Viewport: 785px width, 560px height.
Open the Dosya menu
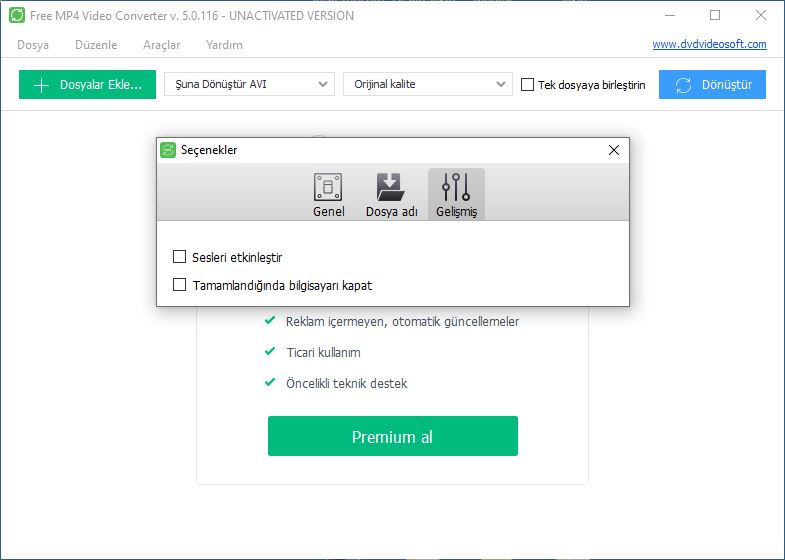(x=33, y=45)
